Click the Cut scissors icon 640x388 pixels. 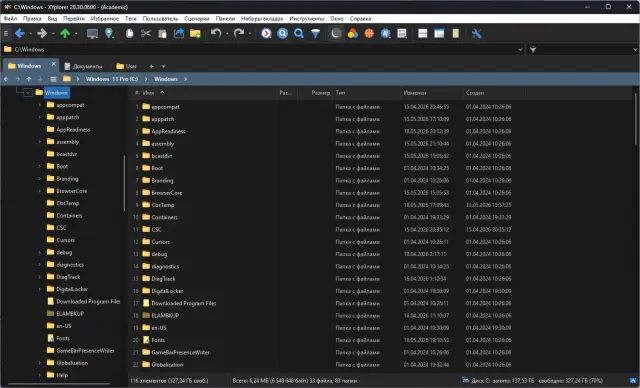146,33
